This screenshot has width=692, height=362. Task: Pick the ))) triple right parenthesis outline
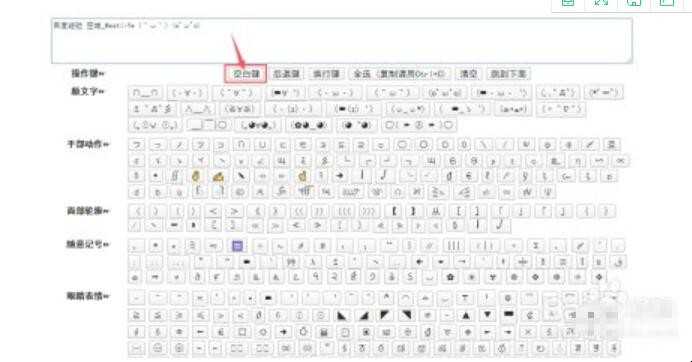coord(368,211)
